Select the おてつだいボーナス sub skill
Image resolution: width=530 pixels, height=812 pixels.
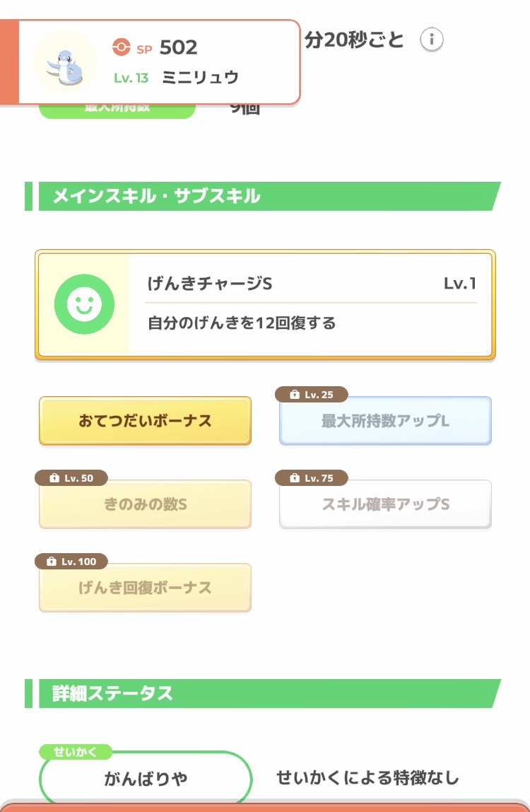click(x=145, y=420)
